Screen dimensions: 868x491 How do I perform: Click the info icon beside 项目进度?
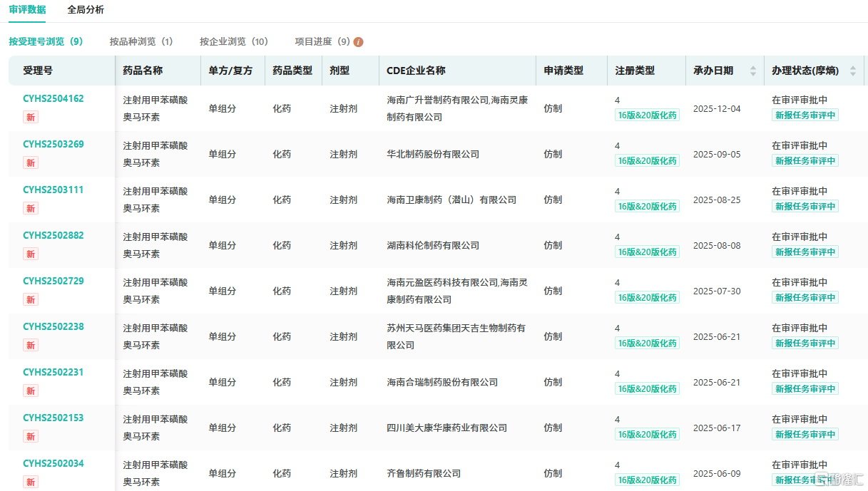(x=358, y=42)
